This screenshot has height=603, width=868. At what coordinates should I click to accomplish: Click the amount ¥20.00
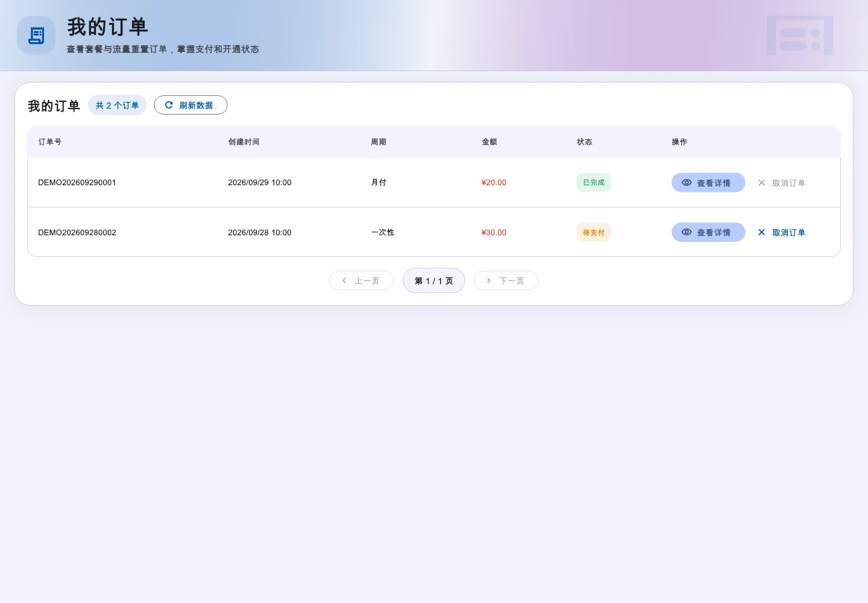pyautogui.click(x=494, y=182)
